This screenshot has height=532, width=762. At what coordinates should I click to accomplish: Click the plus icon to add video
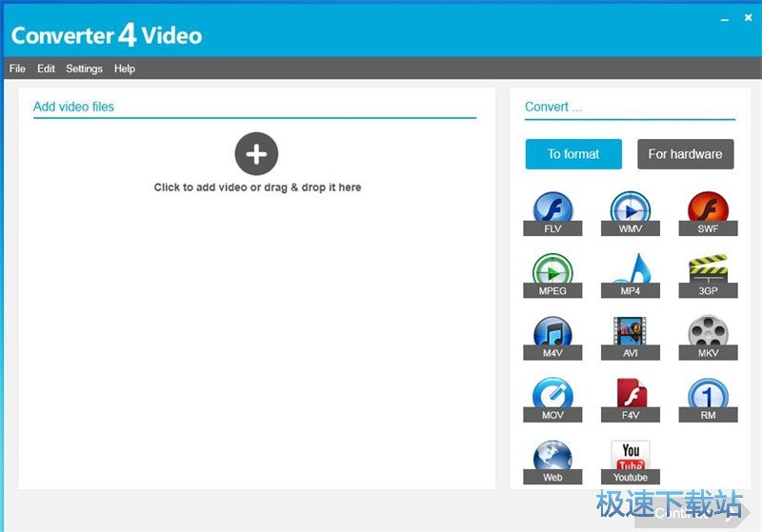click(256, 154)
